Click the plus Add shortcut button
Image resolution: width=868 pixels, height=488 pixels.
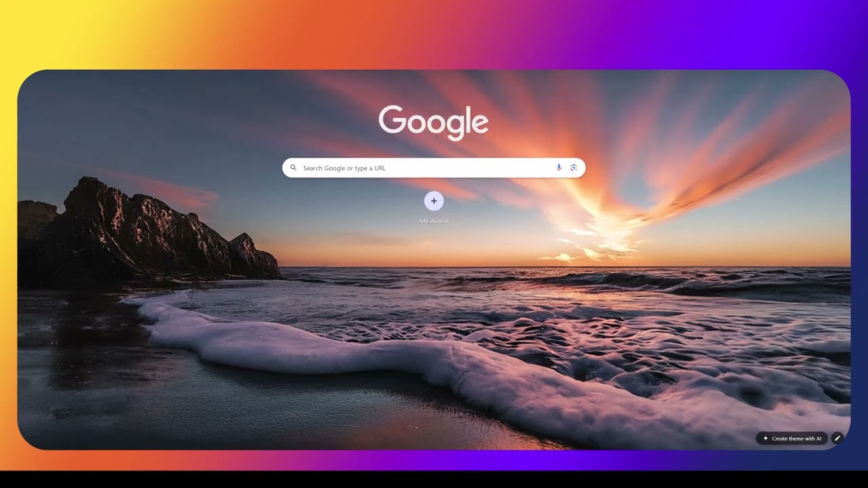[434, 201]
